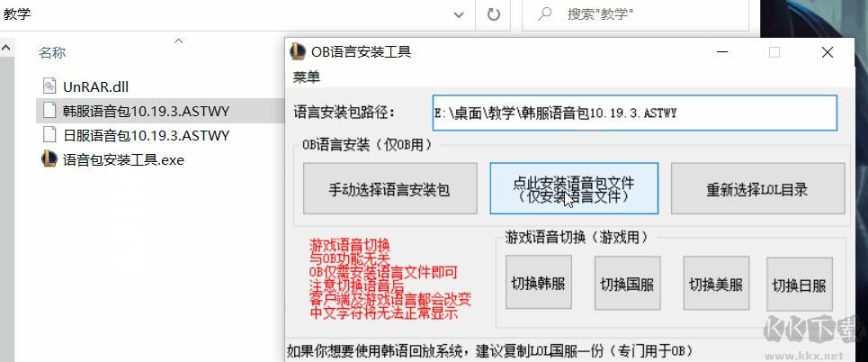Click the 语言安装包路径 path input field
This screenshot has width=868, height=362.
[634, 113]
